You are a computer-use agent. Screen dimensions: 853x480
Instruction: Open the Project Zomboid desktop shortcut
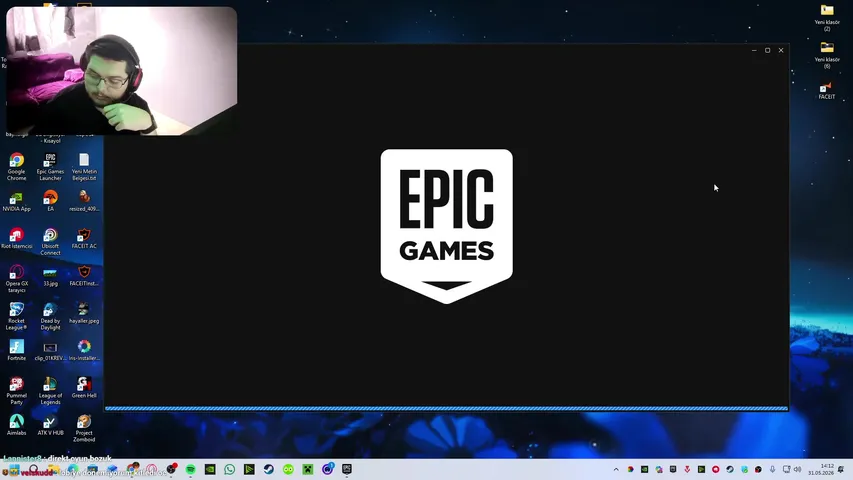pos(84,428)
